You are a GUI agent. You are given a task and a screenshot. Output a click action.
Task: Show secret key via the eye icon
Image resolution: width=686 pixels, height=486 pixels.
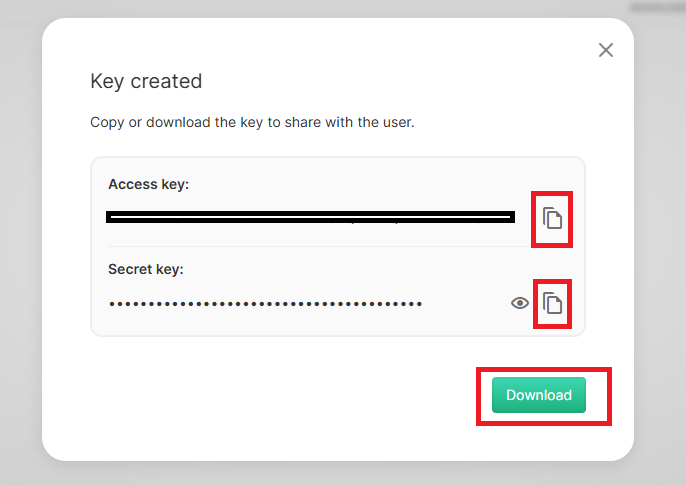[x=520, y=303]
